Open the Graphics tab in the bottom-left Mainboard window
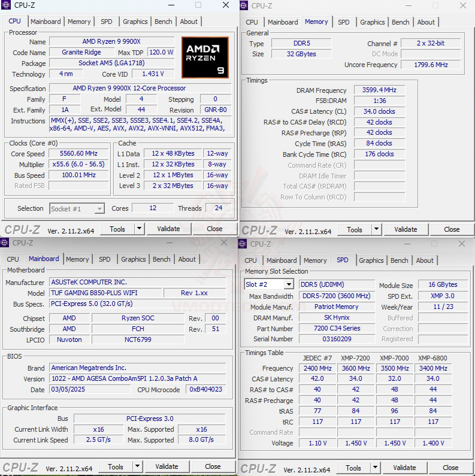Image resolution: width=475 pixels, height=476 pixels. pyautogui.click(x=134, y=259)
